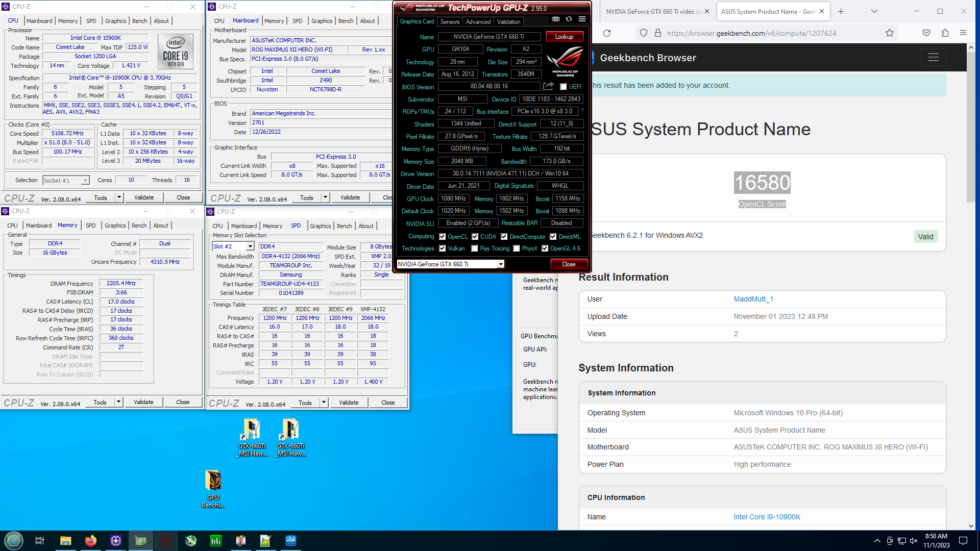Open the CPU-Z taskbar icon
Image resolution: width=980 pixels, height=551 pixels.
(x=116, y=541)
